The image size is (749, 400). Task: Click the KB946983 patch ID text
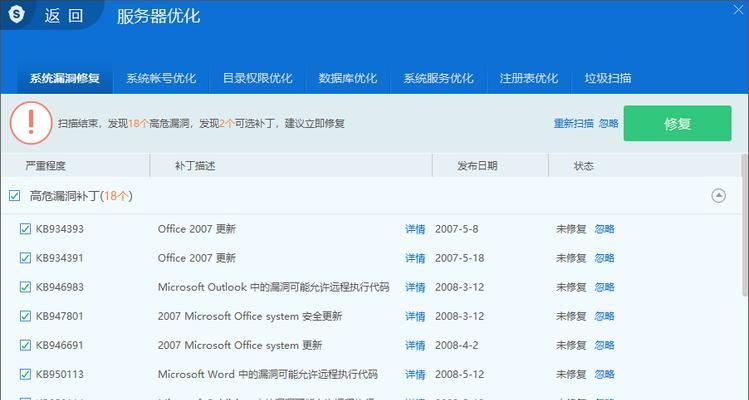coord(60,287)
